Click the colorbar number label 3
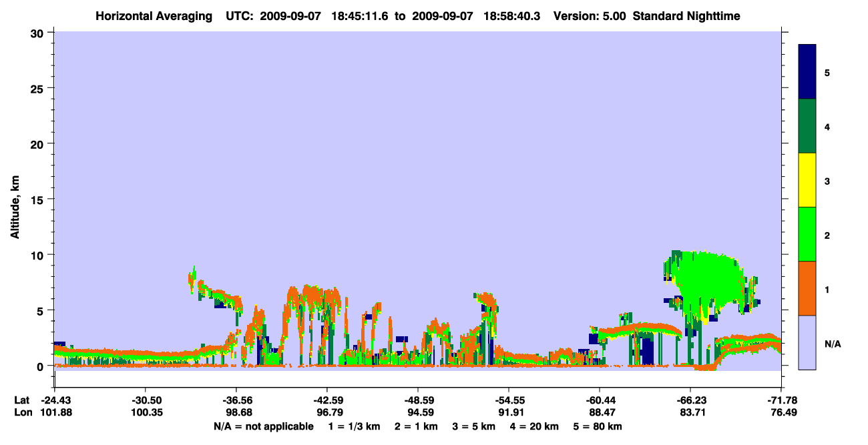 pos(827,181)
